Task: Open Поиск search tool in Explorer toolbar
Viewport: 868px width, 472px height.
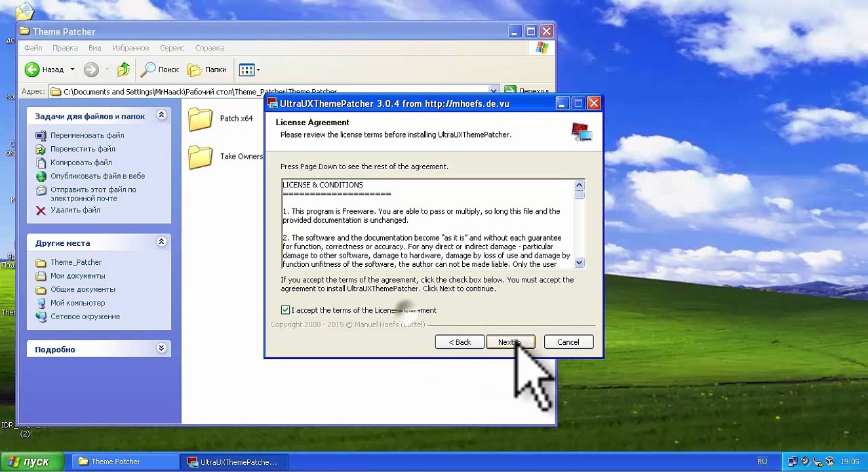Action: tap(159, 69)
